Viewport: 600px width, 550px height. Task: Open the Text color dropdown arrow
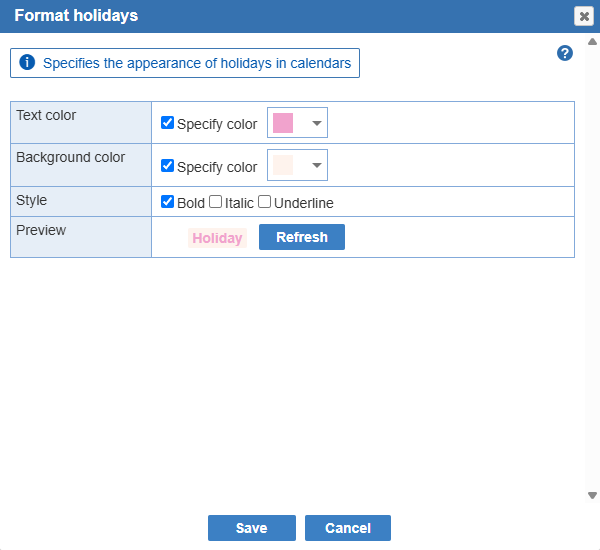pyautogui.click(x=316, y=123)
